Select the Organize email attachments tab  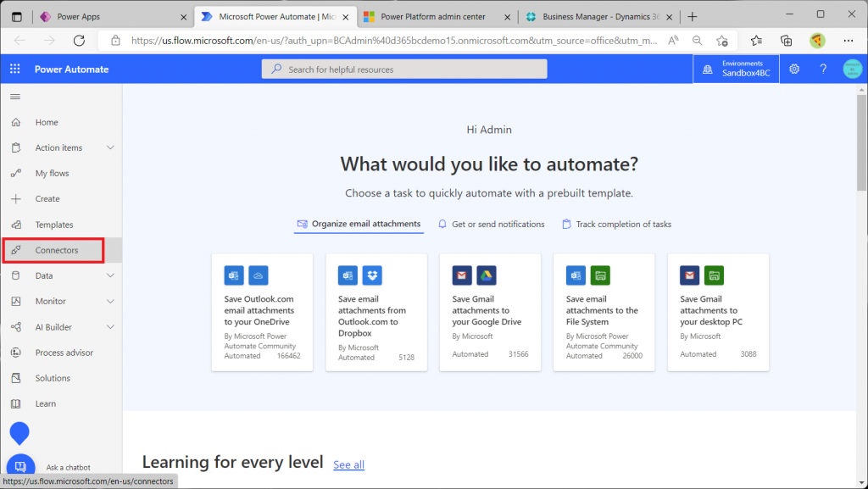(359, 224)
